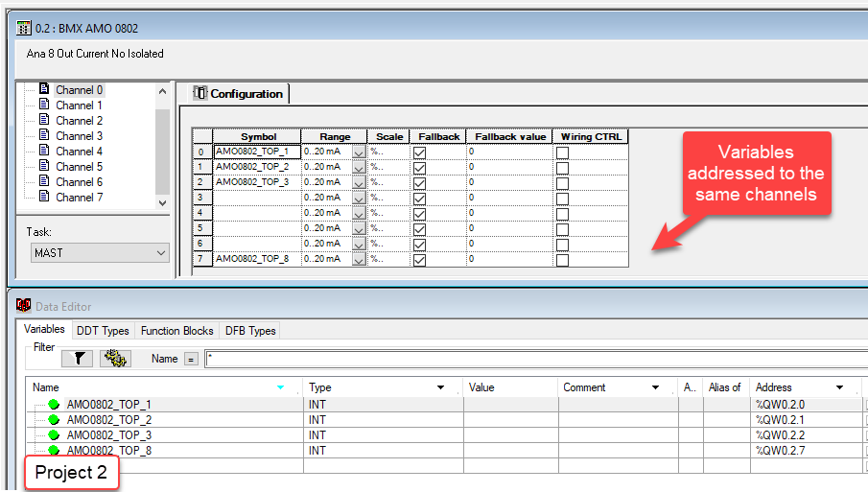
Task: Select variable row AMO0802_TOP_3 in Data Editor
Action: coord(443,435)
